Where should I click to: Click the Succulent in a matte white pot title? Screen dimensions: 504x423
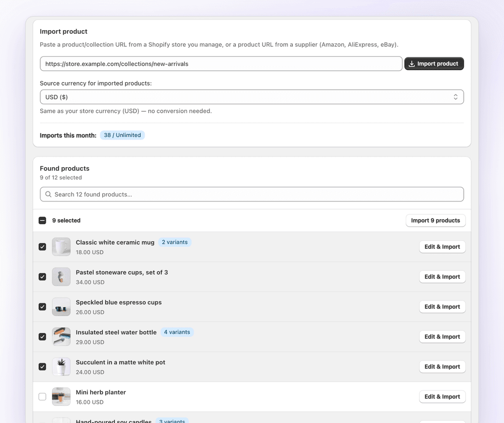[x=120, y=362]
